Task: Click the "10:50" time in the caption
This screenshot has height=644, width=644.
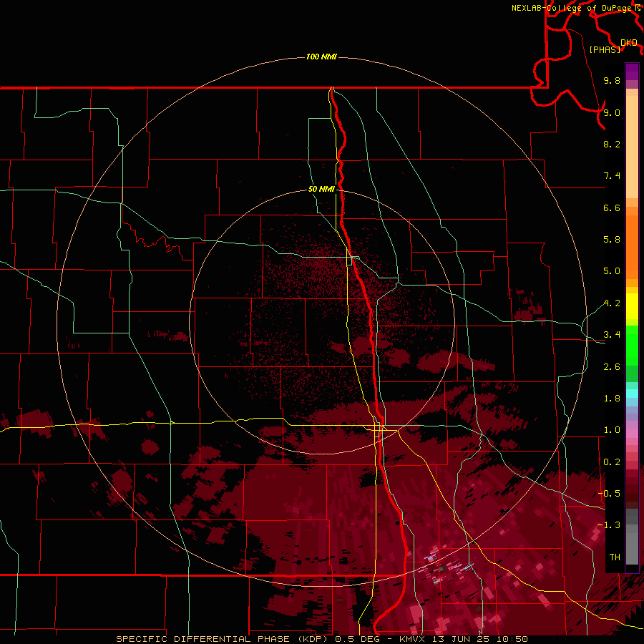Action: (512, 639)
